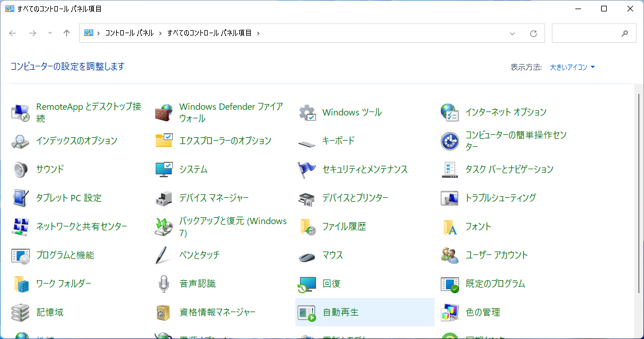Click the ファイル履歴 folder-clock icon
644x339 pixels.
tap(307, 227)
